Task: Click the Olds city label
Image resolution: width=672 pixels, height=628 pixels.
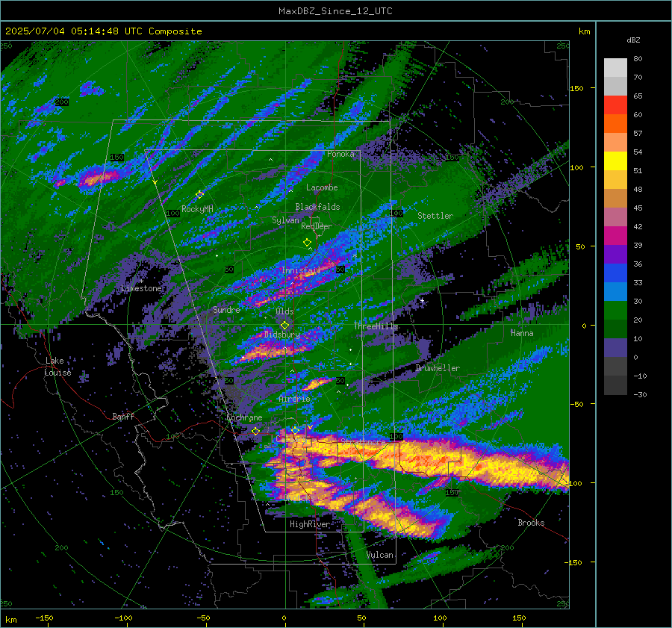Action: click(x=284, y=311)
